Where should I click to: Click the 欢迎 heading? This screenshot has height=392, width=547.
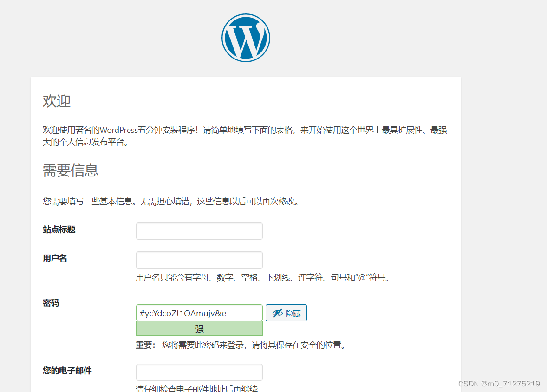pyautogui.click(x=57, y=101)
